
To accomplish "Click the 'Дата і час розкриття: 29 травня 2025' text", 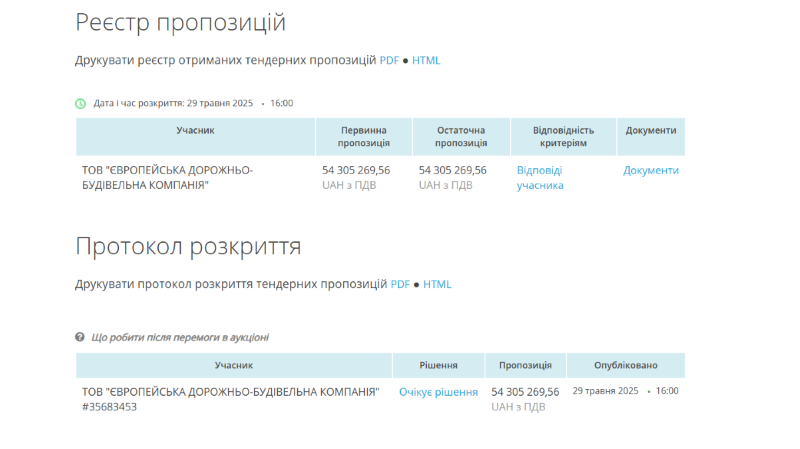I will point(173,103).
